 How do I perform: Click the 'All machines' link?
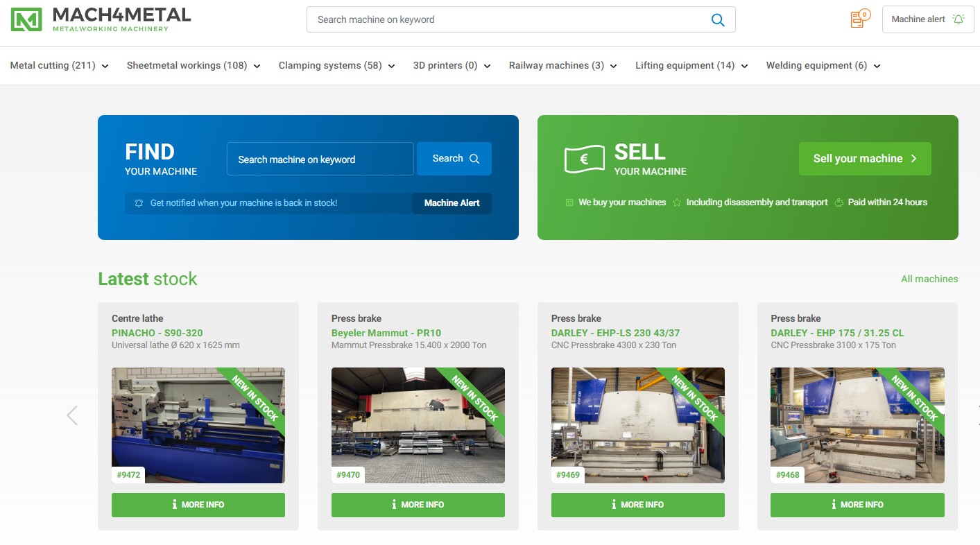[929, 279]
